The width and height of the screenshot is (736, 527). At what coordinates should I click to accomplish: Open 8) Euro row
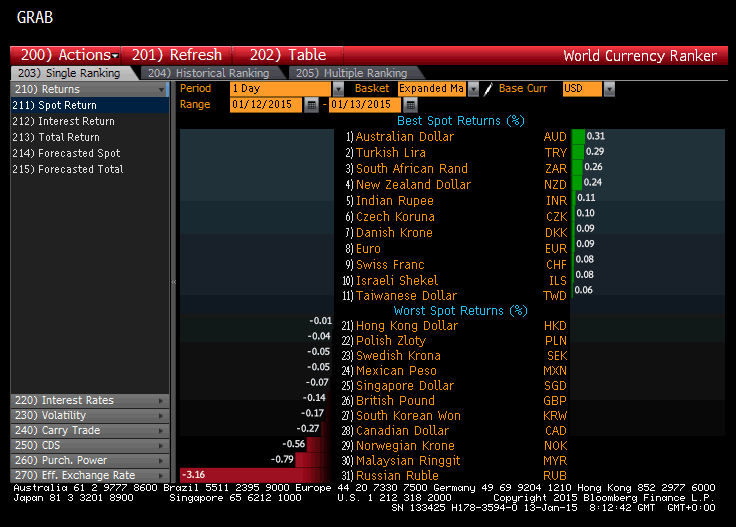(456, 249)
